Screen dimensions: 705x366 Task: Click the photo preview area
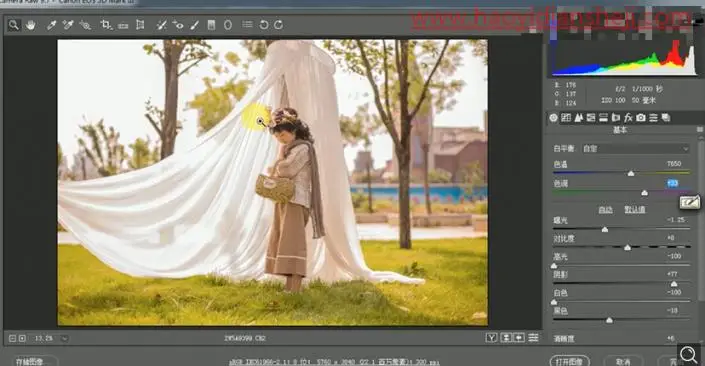(x=272, y=182)
